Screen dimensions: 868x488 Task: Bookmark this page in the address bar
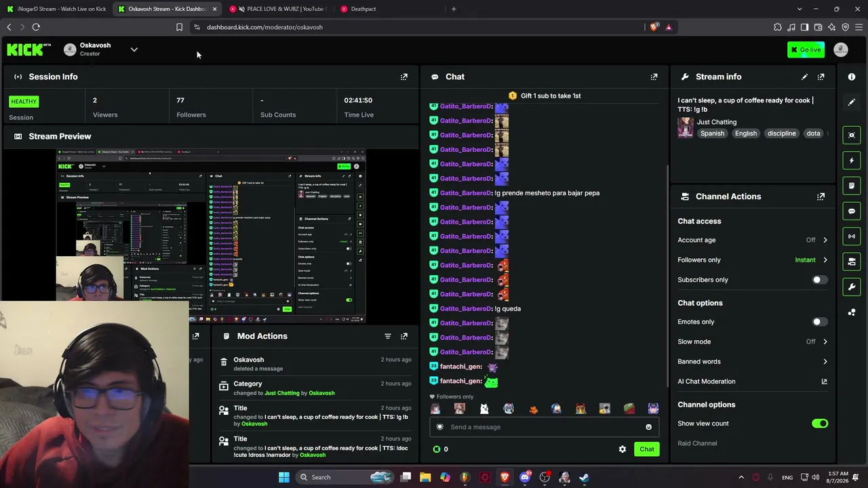coord(179,27)
